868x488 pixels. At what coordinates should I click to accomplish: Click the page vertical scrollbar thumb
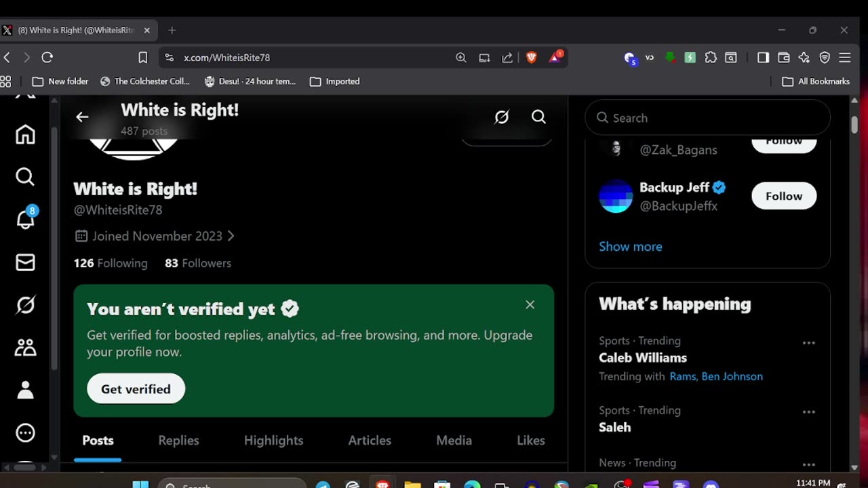click(x=854, y=125)
